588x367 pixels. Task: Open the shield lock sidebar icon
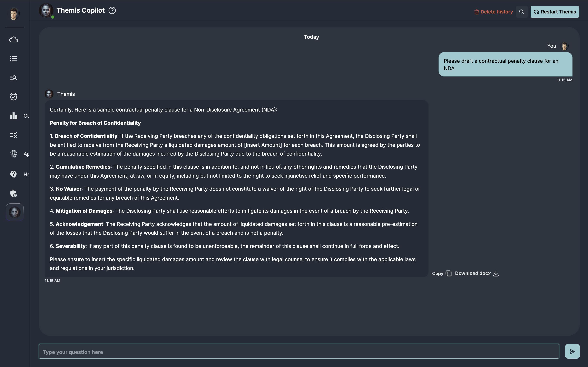tap(14, 193)
